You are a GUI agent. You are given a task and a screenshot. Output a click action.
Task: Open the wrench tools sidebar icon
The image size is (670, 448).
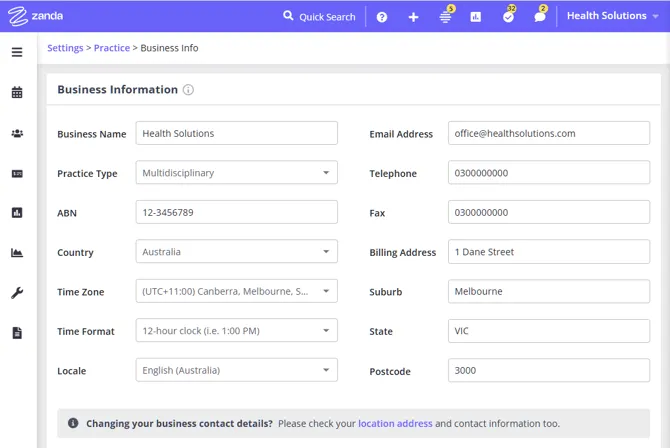[17, 293]
